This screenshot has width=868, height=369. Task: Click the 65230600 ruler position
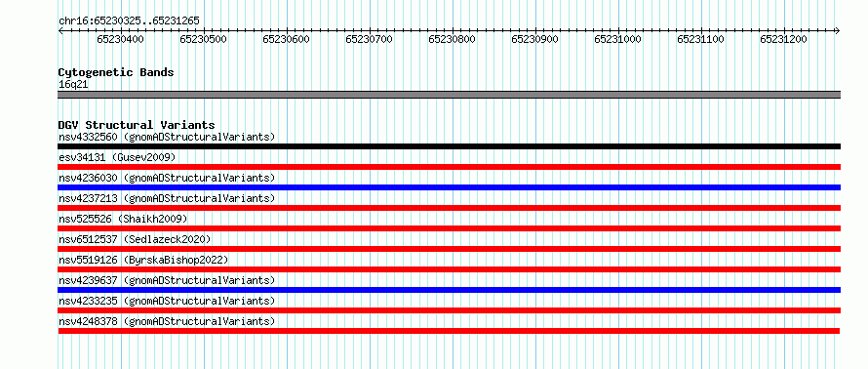[286, 39]
